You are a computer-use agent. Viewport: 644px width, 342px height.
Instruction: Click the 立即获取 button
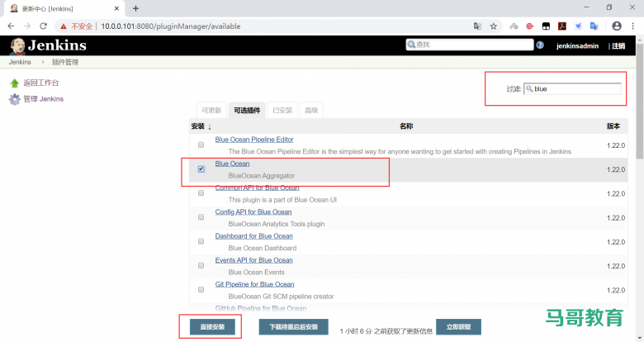click(458, 327)
